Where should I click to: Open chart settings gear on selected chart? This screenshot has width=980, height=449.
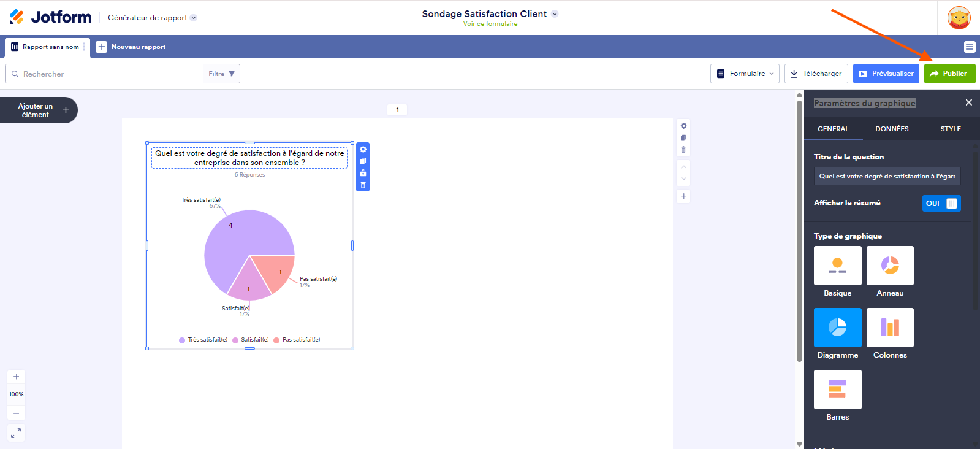(x=363, y=150)
